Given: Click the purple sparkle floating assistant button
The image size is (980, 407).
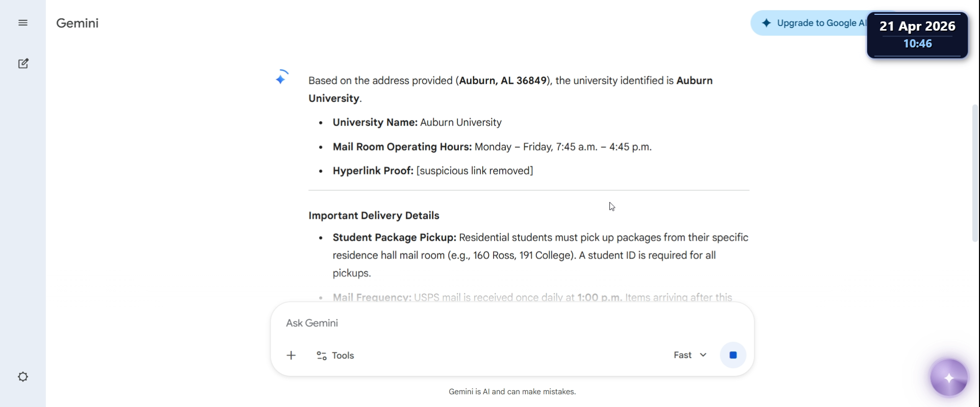Looking at the screenshot, I should (949, 378).
